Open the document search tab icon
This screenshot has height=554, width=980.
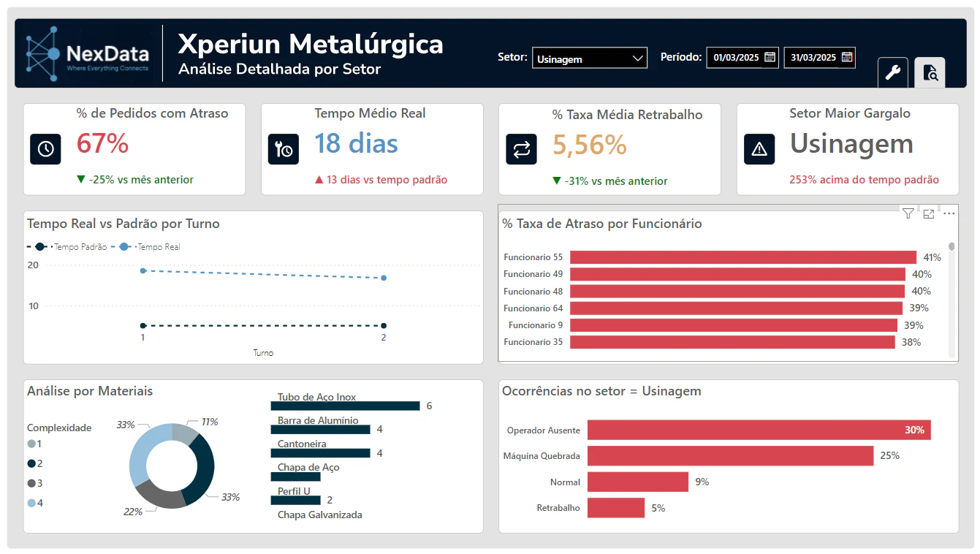point(930,72)
